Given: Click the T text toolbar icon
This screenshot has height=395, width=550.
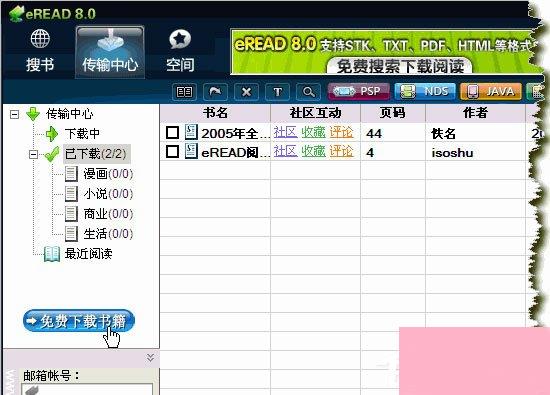Looking at the screenshot, I should tap(277, 92).
